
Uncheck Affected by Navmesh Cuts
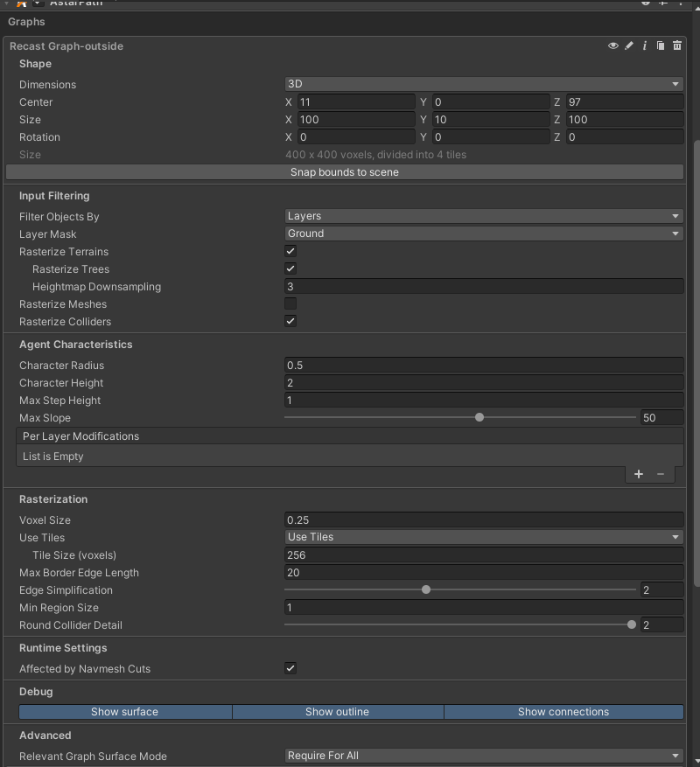[290, 668]
